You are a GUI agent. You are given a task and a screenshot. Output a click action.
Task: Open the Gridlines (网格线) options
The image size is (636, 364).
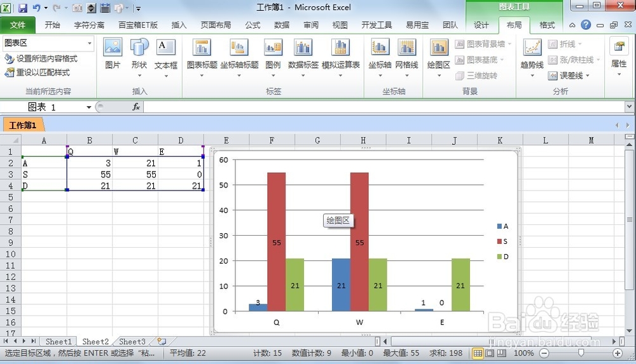tap(407, 57)
